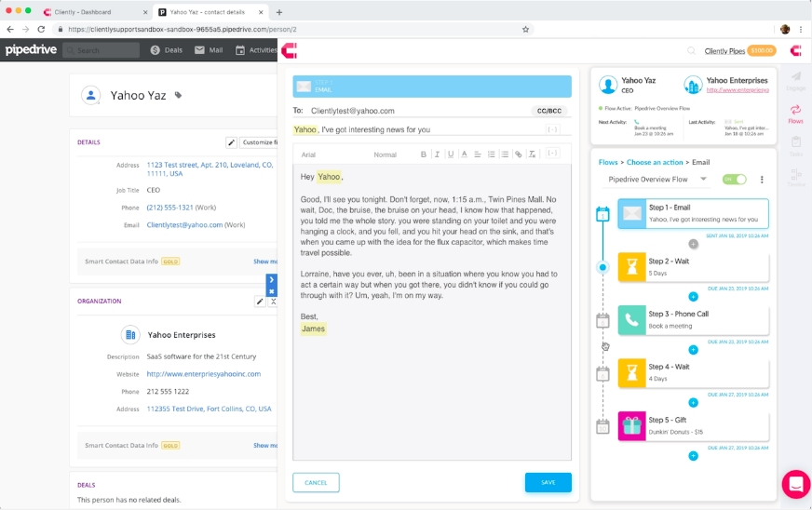This screenshot has height=510, width=812.
Task: Click the Flows breadcrumb link
Action: [607, 162]
